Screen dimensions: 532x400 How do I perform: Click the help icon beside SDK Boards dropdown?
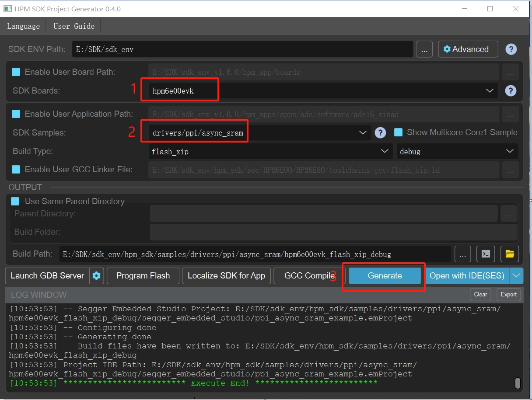511,91
